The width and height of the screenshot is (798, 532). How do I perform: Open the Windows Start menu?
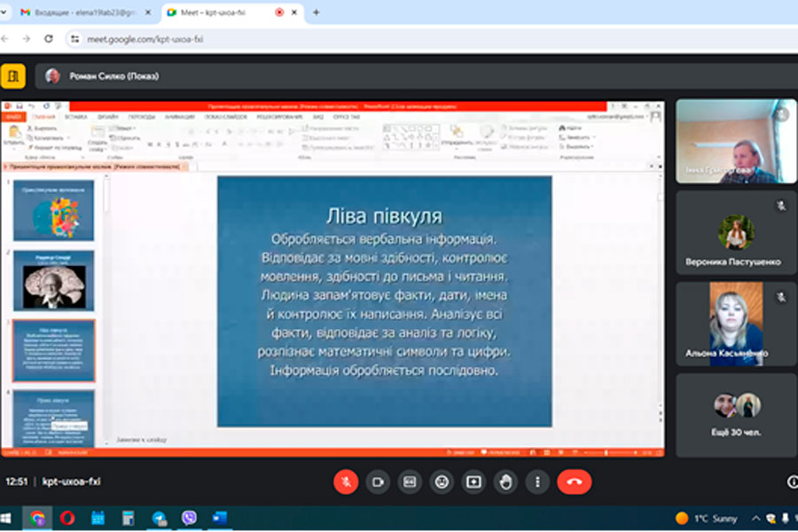click(5, 518)
